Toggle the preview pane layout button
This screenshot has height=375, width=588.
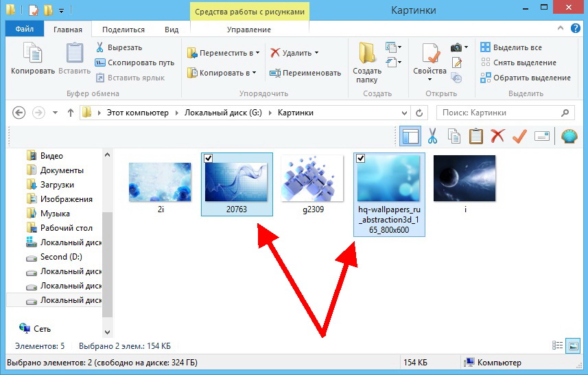(410, 136)
